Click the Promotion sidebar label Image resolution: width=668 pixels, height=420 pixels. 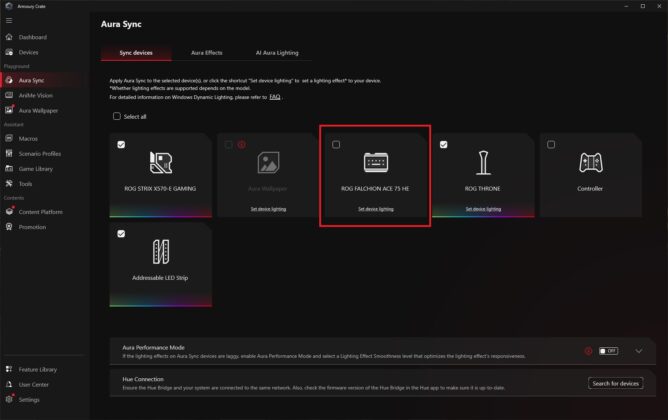[32, 227]
